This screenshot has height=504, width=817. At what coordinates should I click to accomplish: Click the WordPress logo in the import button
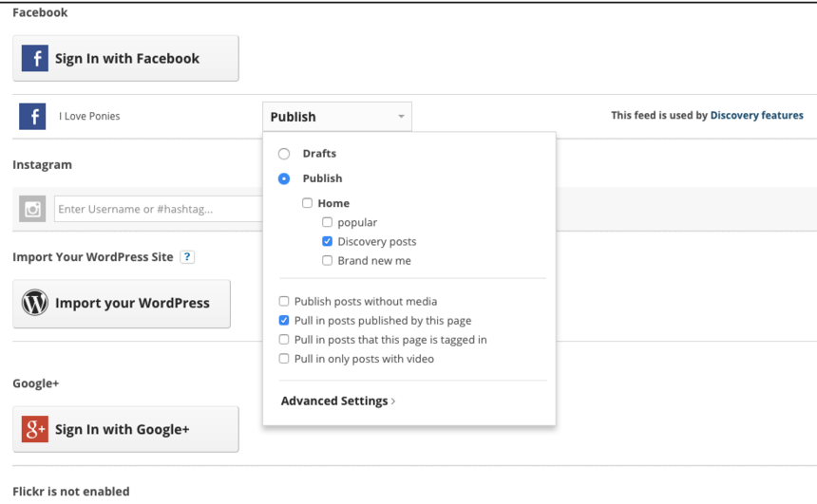click(35, 304)
